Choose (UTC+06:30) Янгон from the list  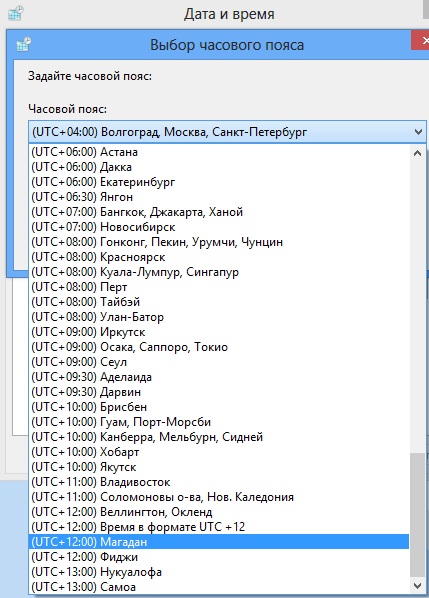pyautogui.click(x=219, y=197)
